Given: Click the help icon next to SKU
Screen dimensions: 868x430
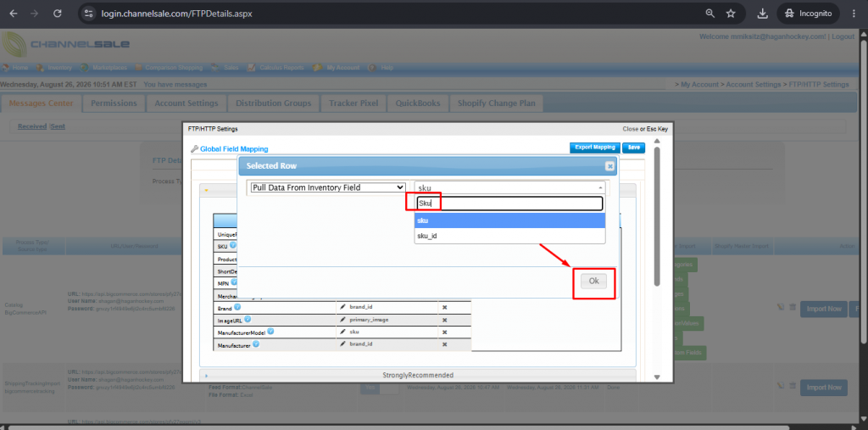Looking at the screenshot, I should (x=233, y=245).
